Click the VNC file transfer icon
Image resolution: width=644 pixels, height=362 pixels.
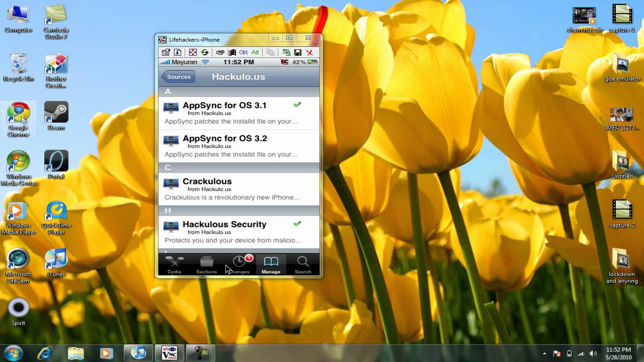point(271,52)
